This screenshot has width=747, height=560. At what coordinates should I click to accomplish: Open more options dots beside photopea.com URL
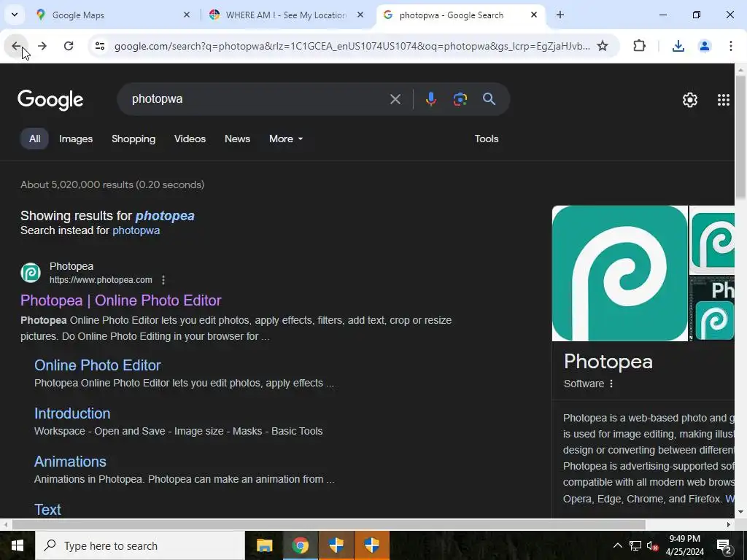click(163, 280)
